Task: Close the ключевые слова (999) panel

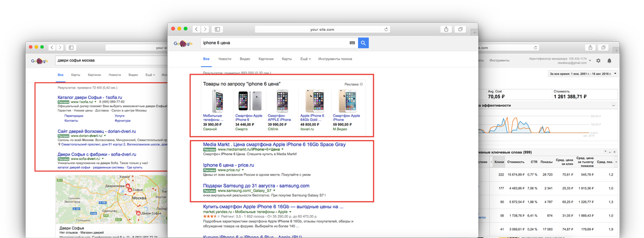Action: click(614, 152)
